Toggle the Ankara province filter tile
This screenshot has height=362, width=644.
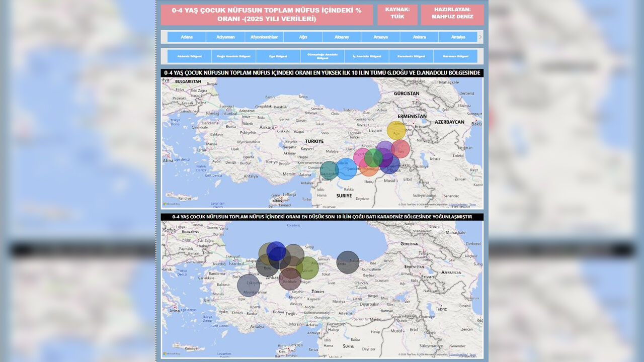pyautogui.click(x=419, y=37)
